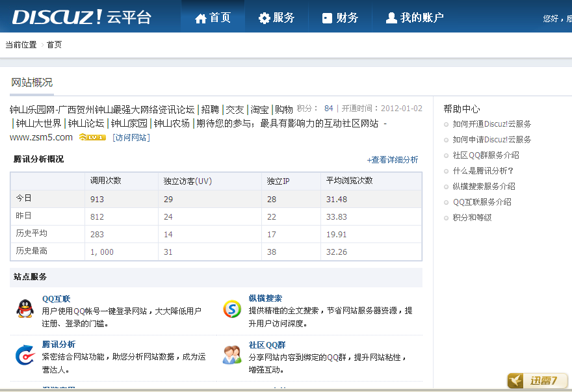Open help link 如何开通Discuz!云服务
Screen dimensions: 572x392
pyautogui.click(x=492, y=124)
